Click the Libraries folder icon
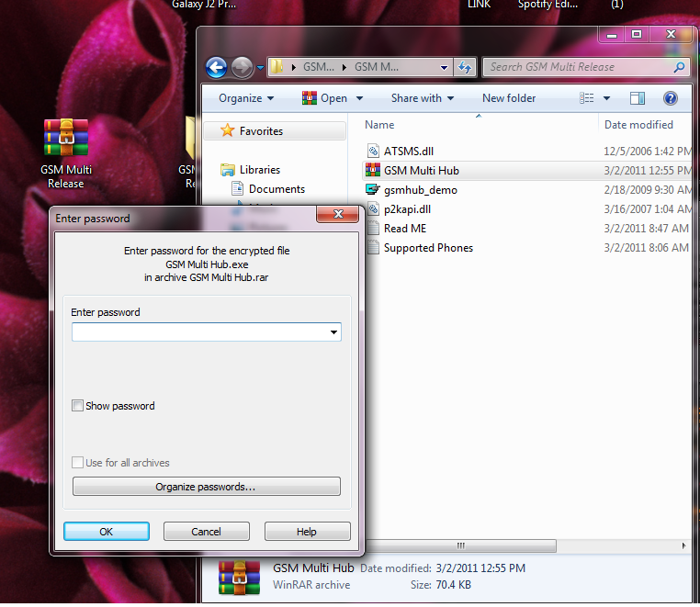The width and height of the screenshot is (700, 607). (x=228, y=170)
